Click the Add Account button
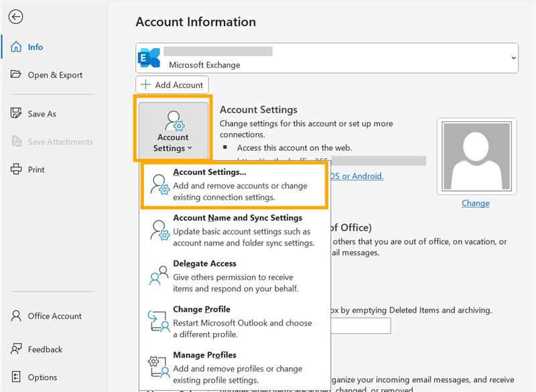 [172, 84]
